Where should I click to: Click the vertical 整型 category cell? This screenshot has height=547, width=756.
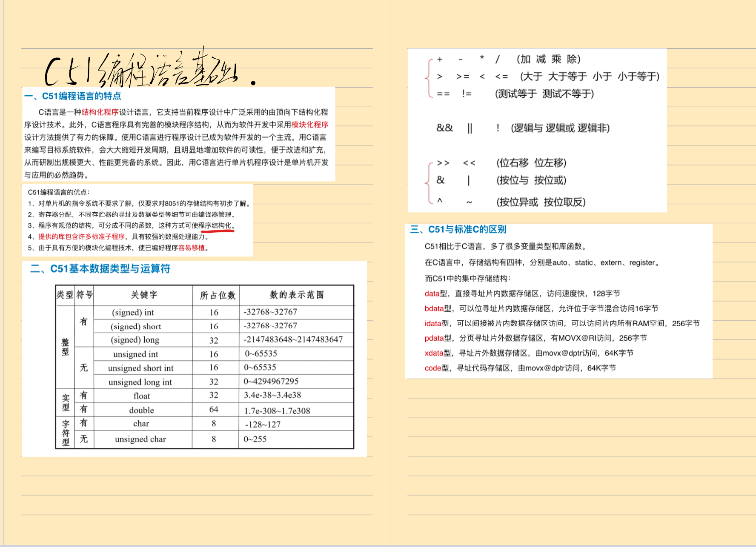click(x=65, y=347)
